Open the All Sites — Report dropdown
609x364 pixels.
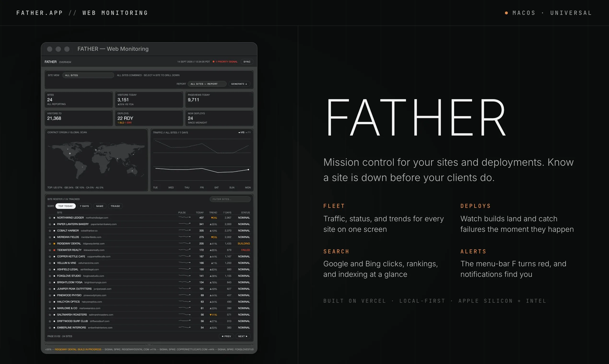(x=207, y=84)
